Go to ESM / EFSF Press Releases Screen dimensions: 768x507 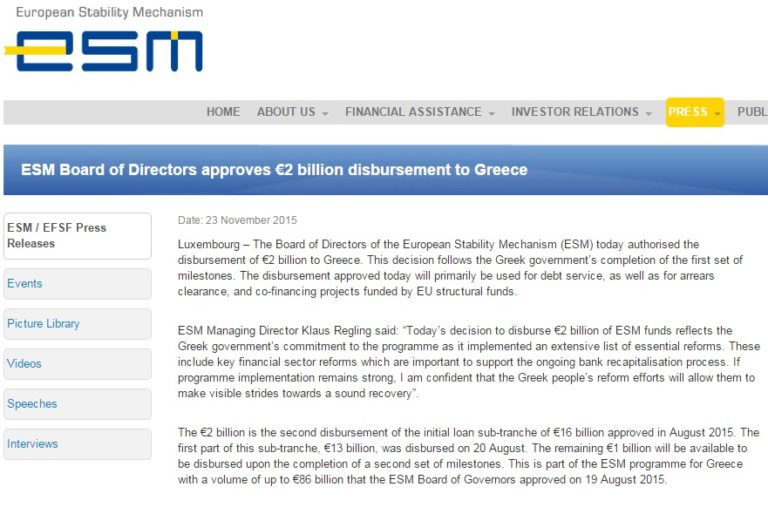click(x=77, y=235)
